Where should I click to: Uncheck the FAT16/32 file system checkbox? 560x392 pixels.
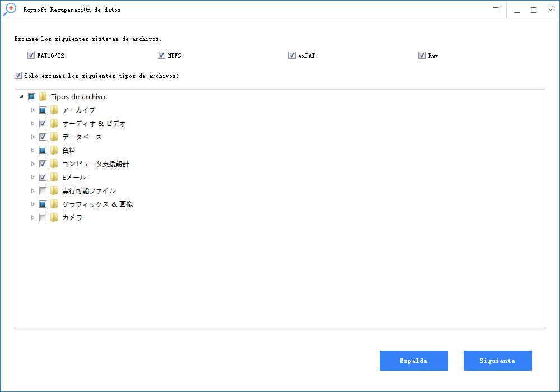(31, 55)
